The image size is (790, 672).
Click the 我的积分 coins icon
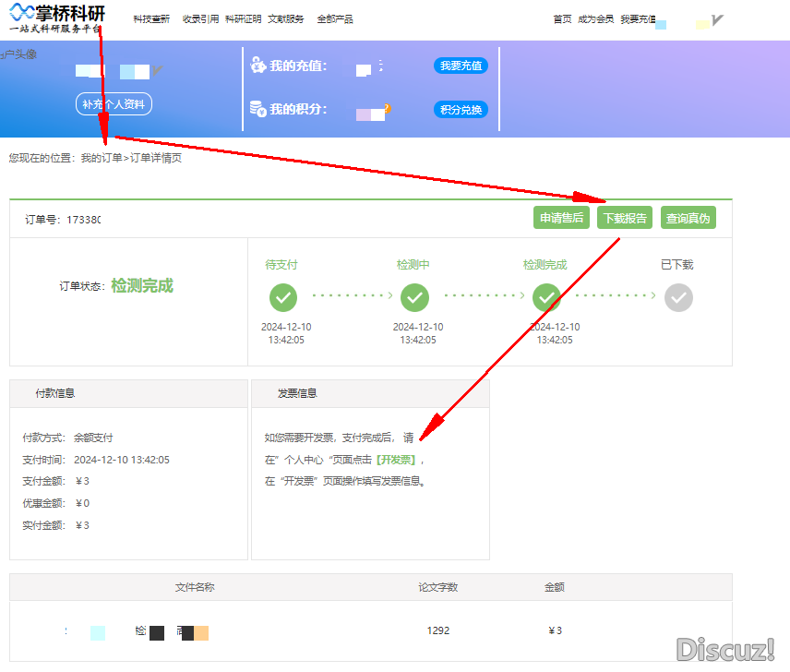click(x=258, y=109)
